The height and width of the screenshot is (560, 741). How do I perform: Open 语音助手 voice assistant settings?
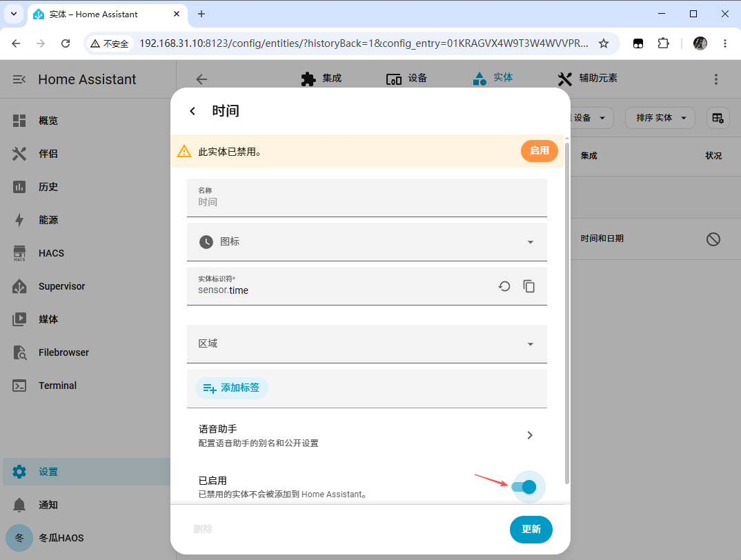coord(367,435)
